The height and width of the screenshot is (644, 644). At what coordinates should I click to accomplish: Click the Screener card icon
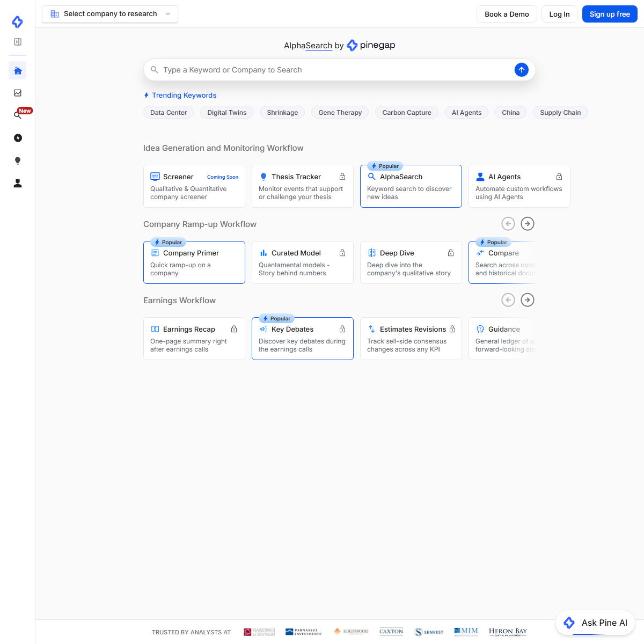pyautogui.click(x=155, y=177)
